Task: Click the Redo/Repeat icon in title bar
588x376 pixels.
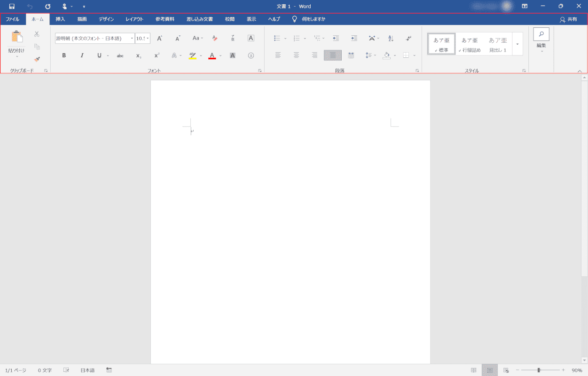Action: point(47,7)
